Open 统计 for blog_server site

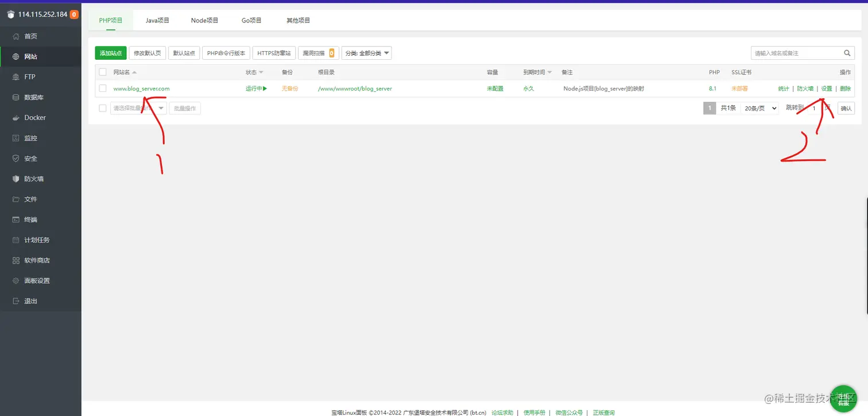(784, 88)
